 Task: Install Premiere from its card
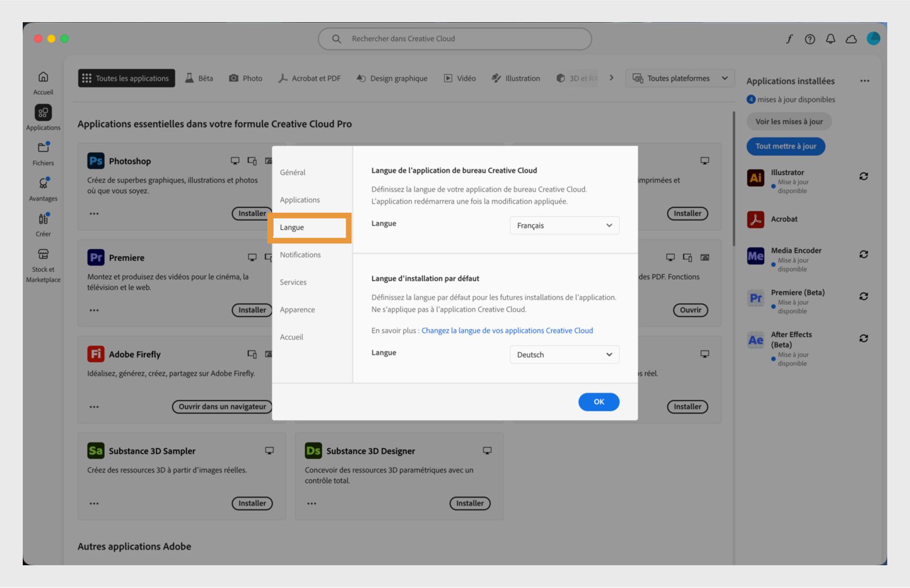252,310
